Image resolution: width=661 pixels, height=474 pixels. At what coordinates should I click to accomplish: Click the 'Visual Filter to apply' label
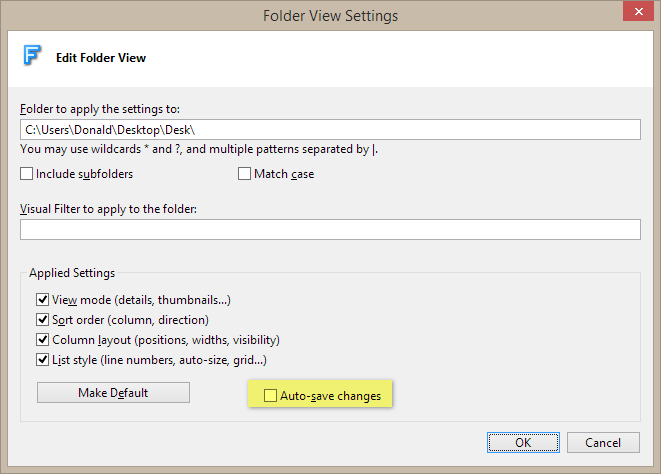coord(108,208)
